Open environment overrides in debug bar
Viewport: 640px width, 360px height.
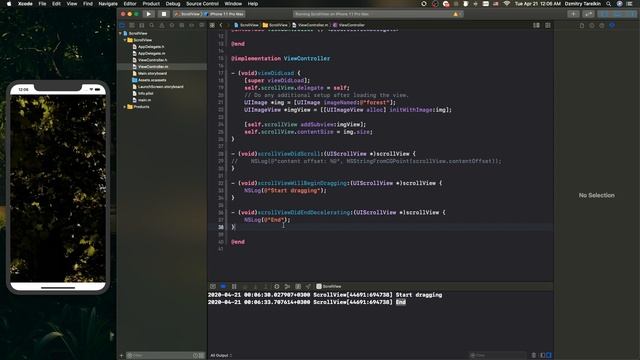pos(298,287)
